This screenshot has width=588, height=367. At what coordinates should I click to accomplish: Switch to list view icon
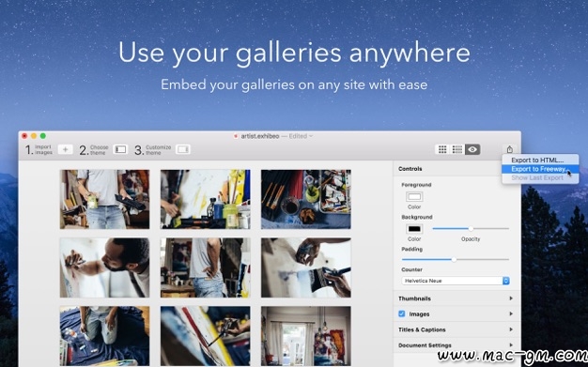(x=457, y=149)
